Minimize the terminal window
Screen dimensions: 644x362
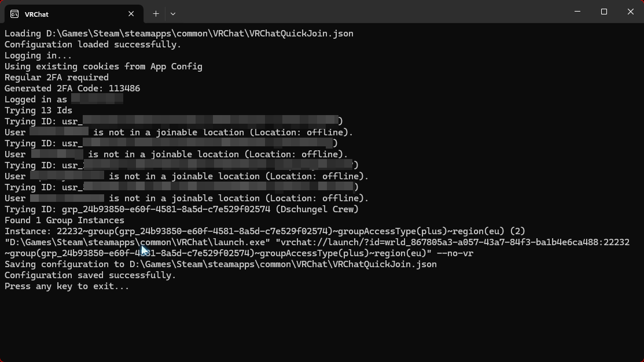(577, 12)
